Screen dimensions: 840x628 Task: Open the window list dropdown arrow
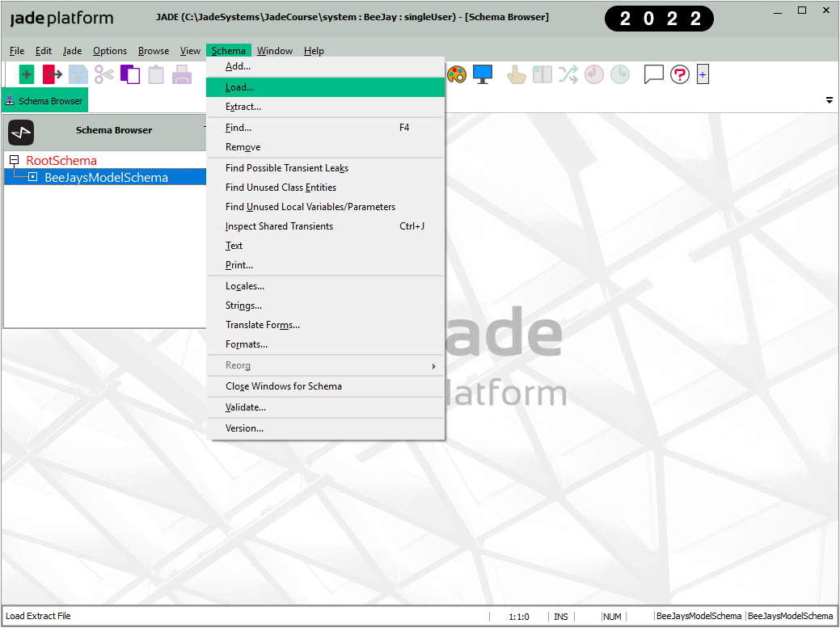point(829,101)
